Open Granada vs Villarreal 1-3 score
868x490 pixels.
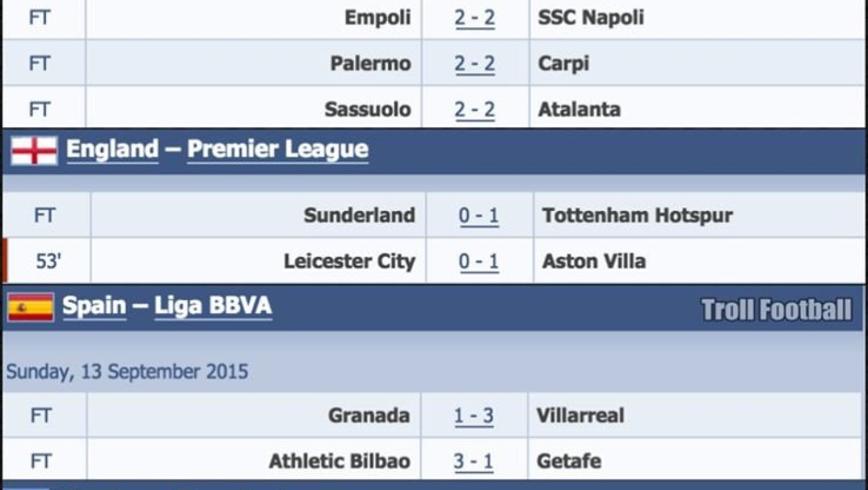[474, 416]
